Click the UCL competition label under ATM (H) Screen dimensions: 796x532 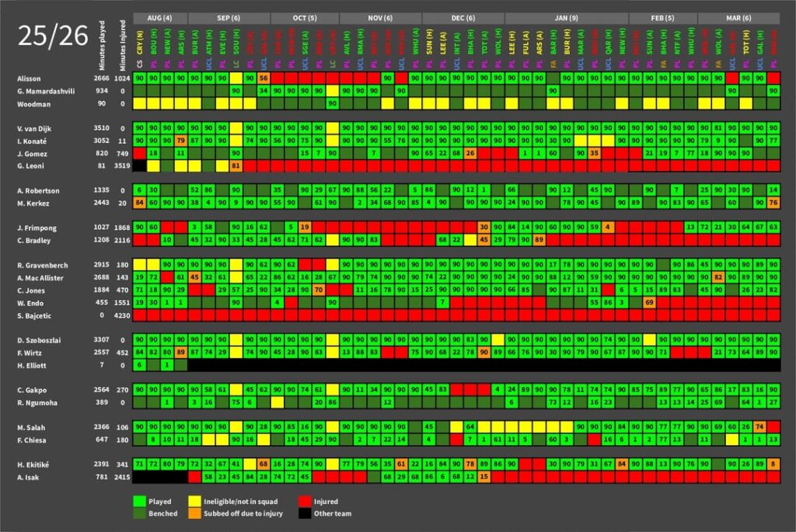(x=208, y=64)
